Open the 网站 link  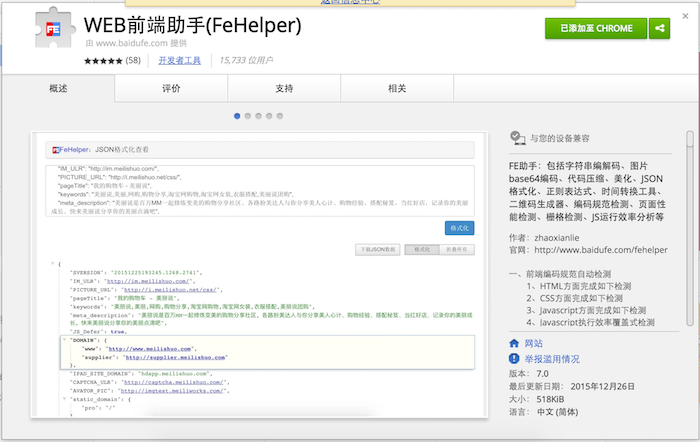[x=533, y=343]
